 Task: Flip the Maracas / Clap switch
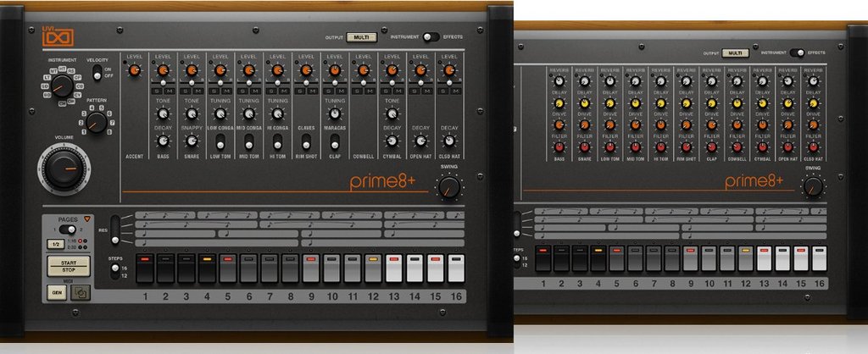[335, 141]
